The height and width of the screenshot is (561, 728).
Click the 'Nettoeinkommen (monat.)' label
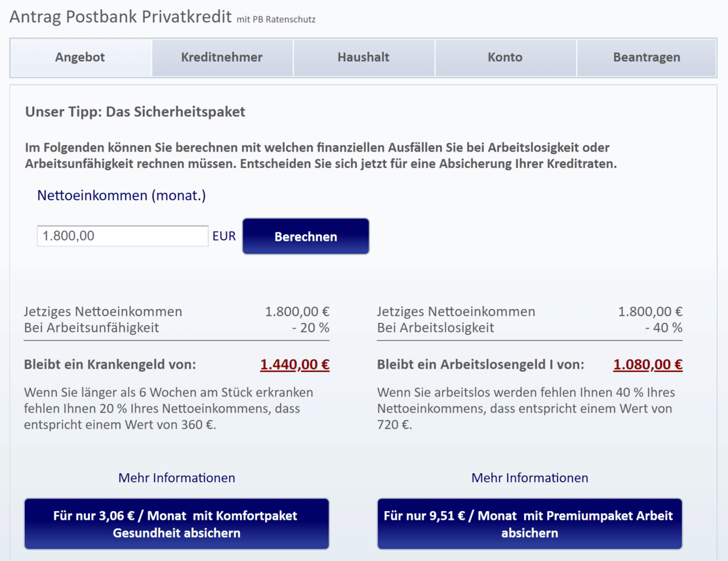coord(121,196)
